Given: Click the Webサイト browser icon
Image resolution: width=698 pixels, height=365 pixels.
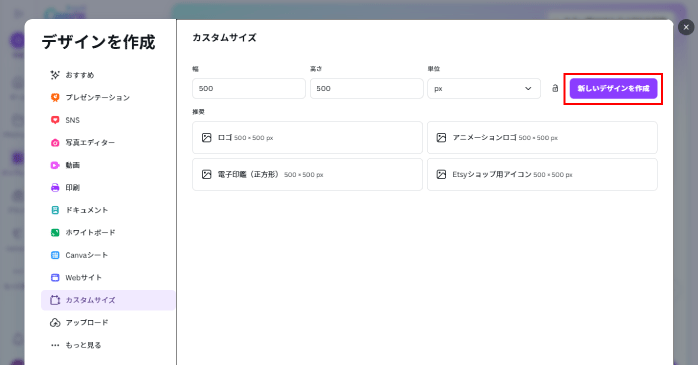Looking at the screenshot, I should (55, 278).
